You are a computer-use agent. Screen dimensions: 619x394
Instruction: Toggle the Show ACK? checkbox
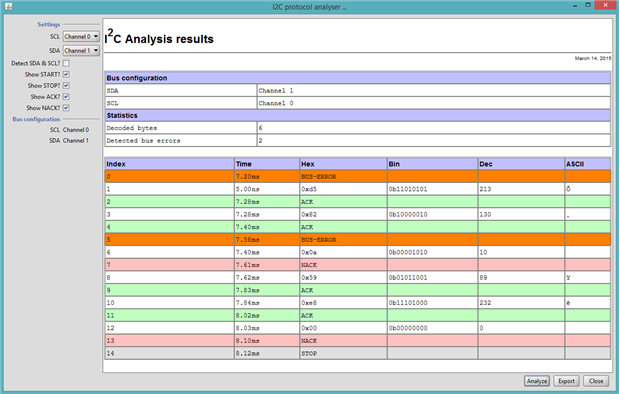(x=66, y=96)
